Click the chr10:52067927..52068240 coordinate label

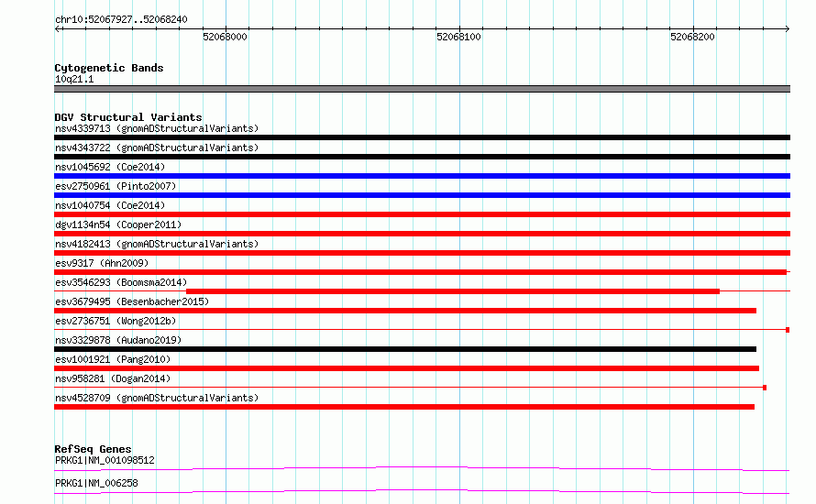point(121,19)
